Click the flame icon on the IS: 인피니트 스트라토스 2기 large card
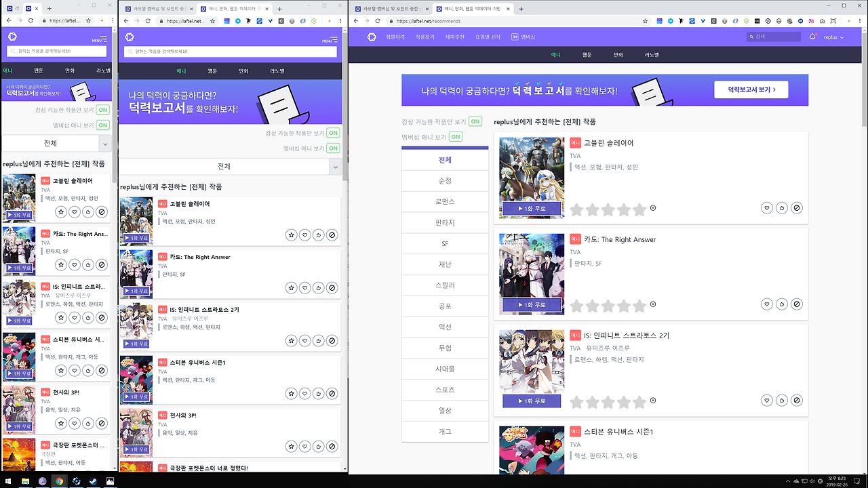 point(782,401)
